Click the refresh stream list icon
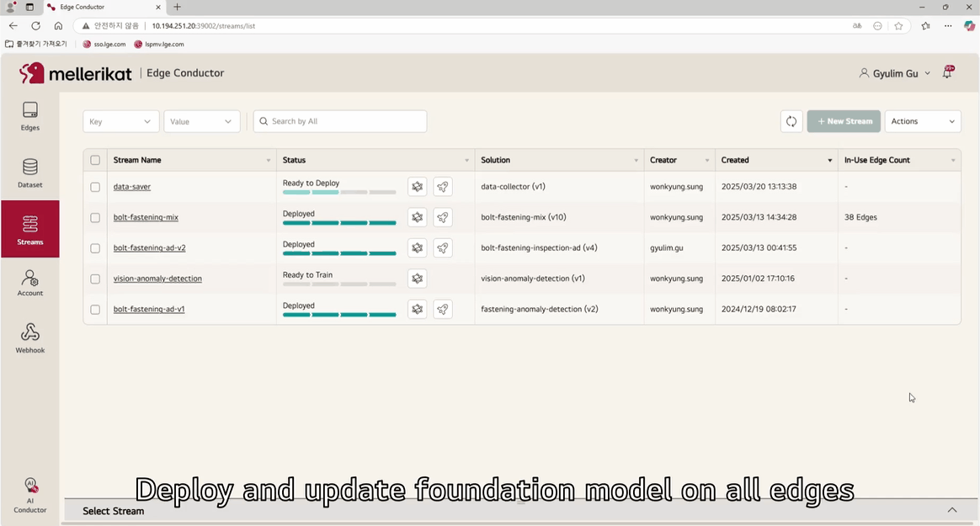Image resolution: width=980 pixels, height=526 pixels. click(x=791, y=121)
